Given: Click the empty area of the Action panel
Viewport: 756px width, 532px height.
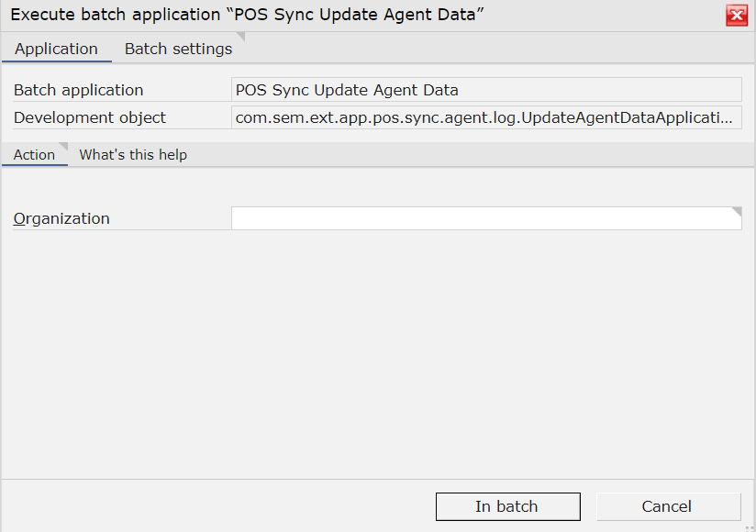Looking at the screenshot, I should point(378,352).
